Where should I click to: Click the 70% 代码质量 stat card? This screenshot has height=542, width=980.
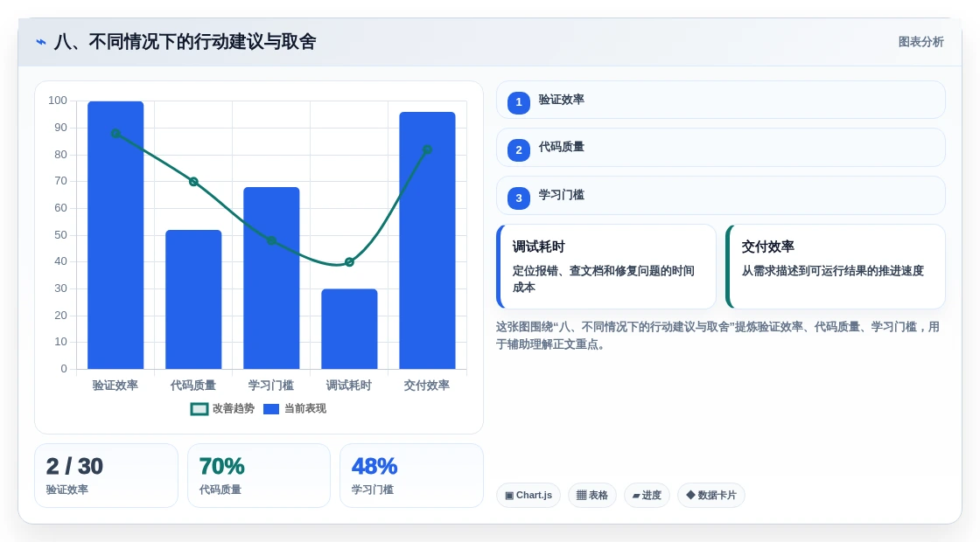point(259,476)
